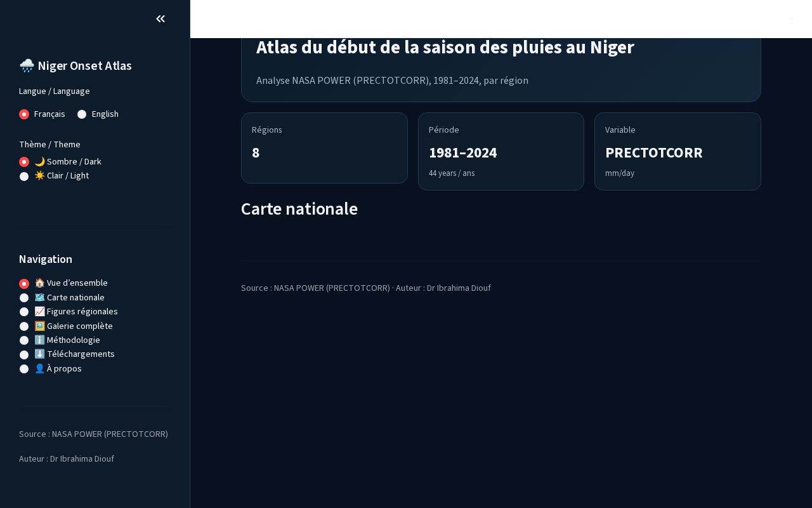Select the Vue d'ensemble page
This screenshot has height=508, width=812.
point(63,283)
